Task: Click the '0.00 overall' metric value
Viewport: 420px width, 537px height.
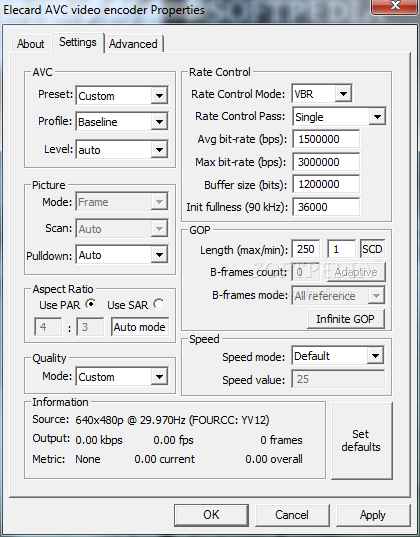Action: coord(274,459)
